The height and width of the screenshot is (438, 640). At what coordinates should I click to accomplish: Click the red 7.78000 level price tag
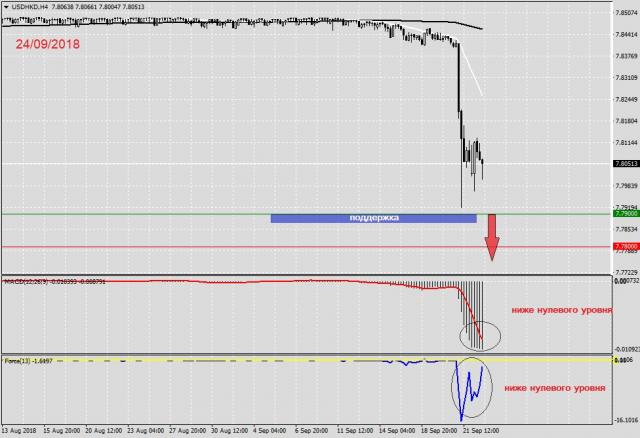tap(626, 247)
